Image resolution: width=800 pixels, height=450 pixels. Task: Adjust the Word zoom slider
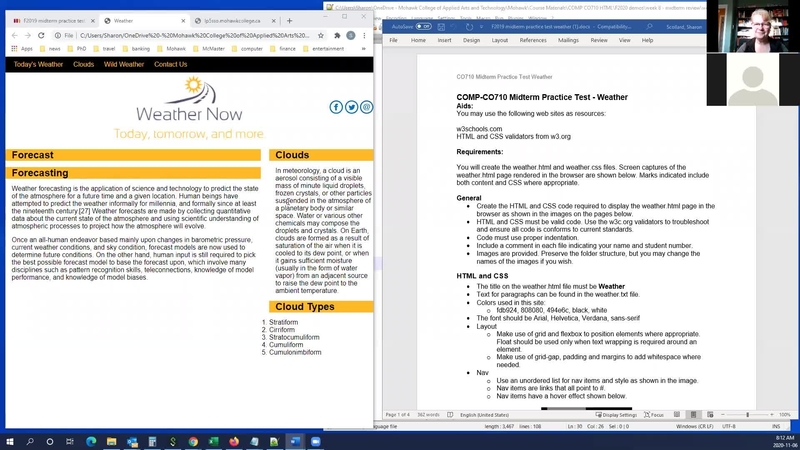pos(748,414)
